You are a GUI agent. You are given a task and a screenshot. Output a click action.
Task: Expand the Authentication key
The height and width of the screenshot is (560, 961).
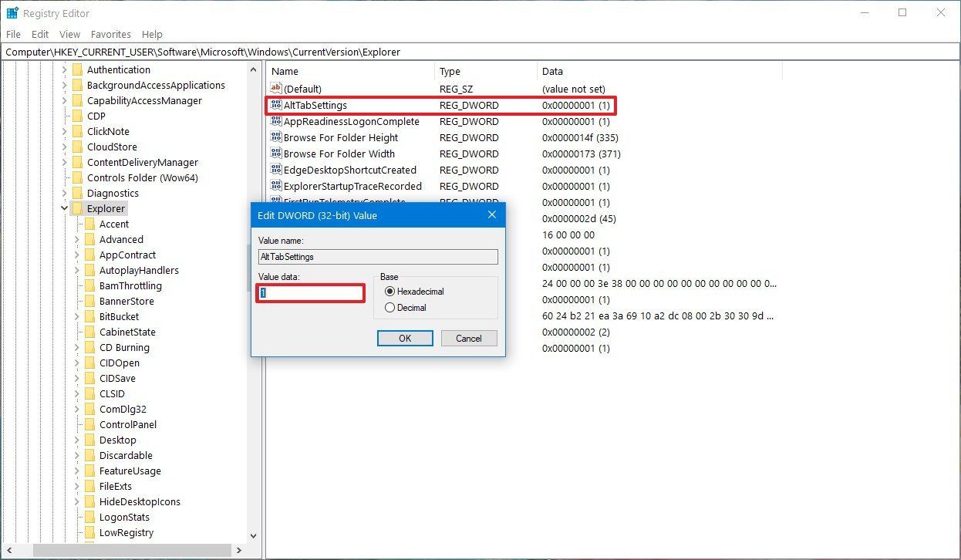click(x=65, y=69)
